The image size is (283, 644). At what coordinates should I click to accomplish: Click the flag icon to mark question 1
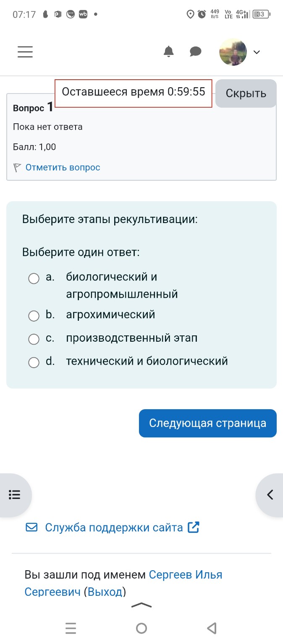(x=16, y=167)
